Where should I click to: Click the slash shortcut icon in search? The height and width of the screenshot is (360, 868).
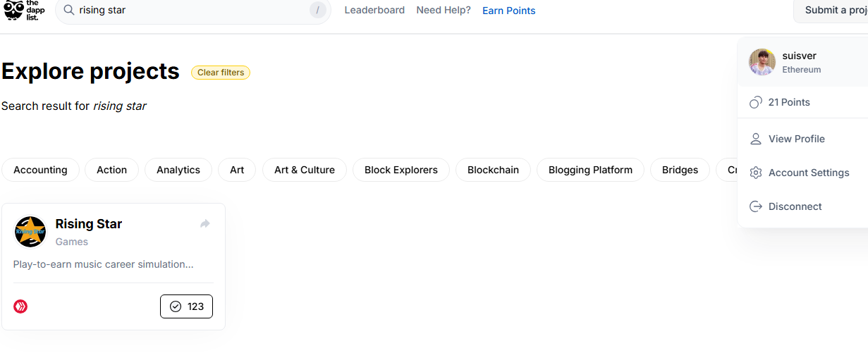coord(317,11)
